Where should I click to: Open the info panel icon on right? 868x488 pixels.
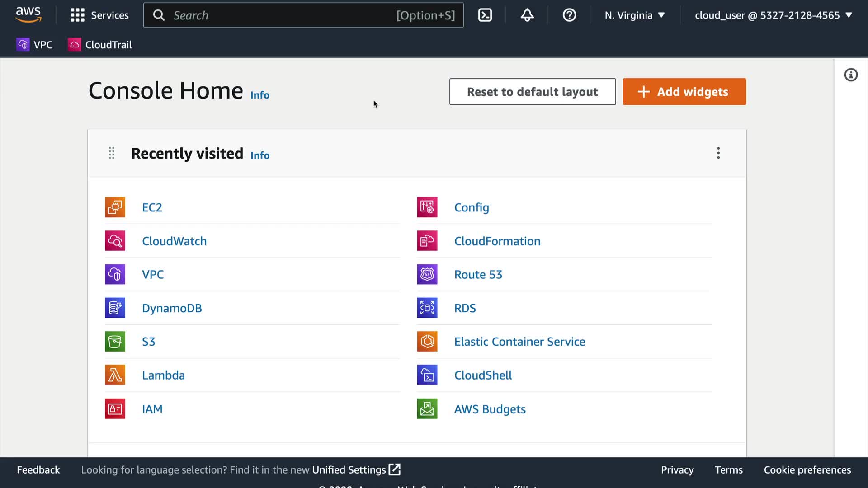[851, 75]
